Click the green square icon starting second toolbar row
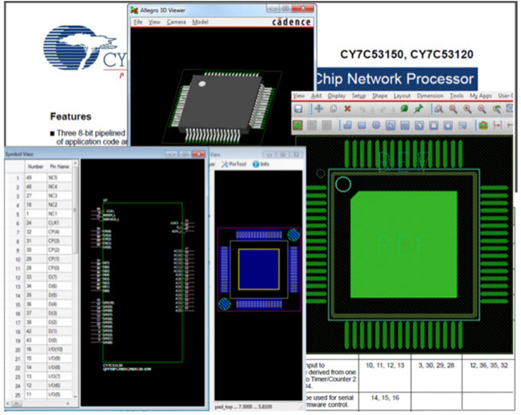 tap(298, 125)
